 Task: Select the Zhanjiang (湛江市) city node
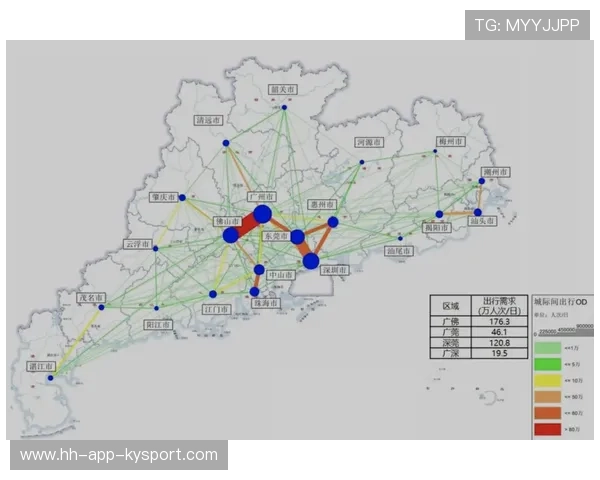54,378
